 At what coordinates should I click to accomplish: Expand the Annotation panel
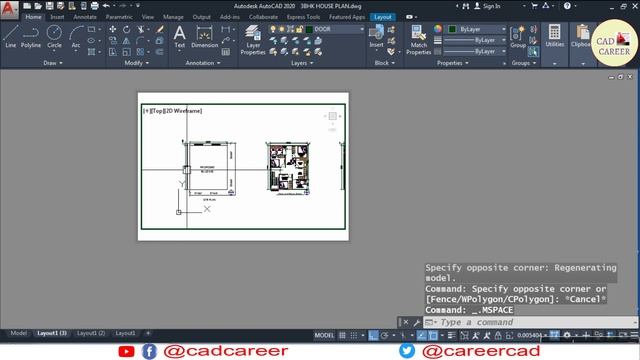coord(203,63)
